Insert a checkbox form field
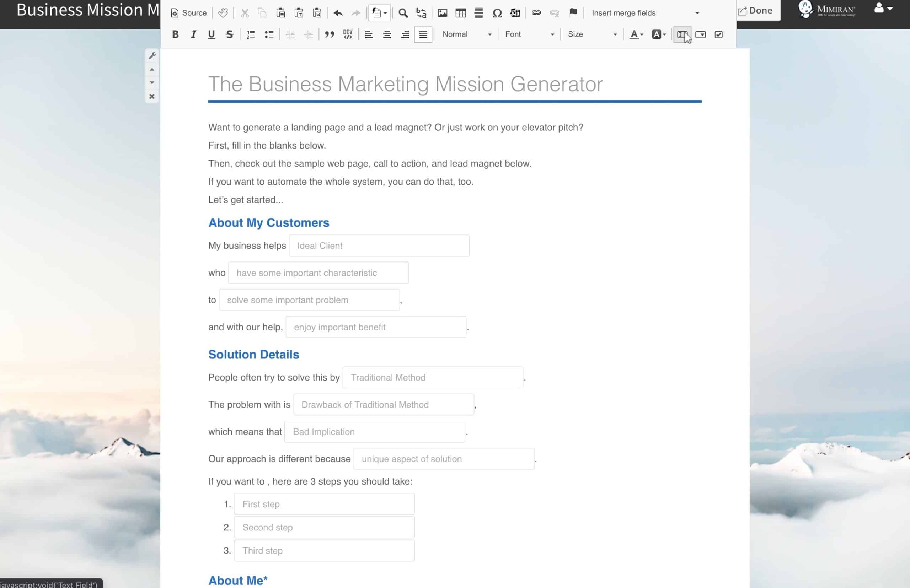 tap(719, 34)
